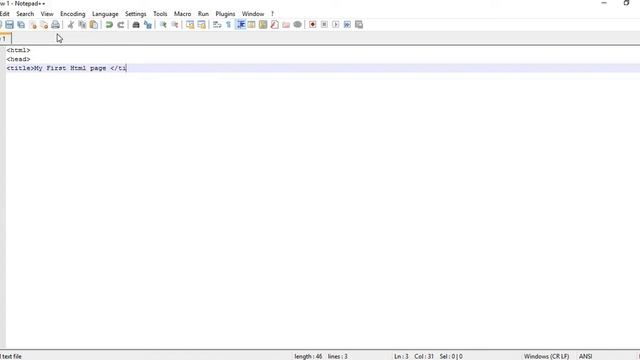Click the Stop Recording macro icon

pos(324,24)
